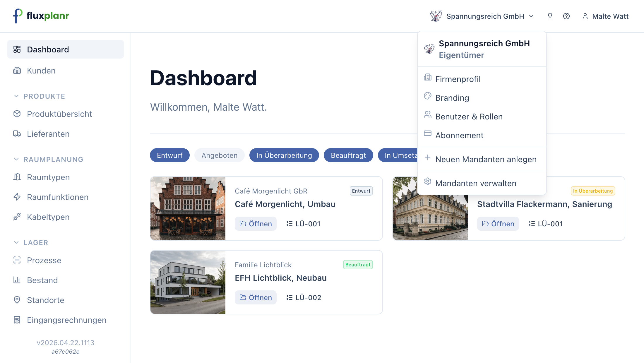Navigate to Kabeltypen

click(66, 217)
